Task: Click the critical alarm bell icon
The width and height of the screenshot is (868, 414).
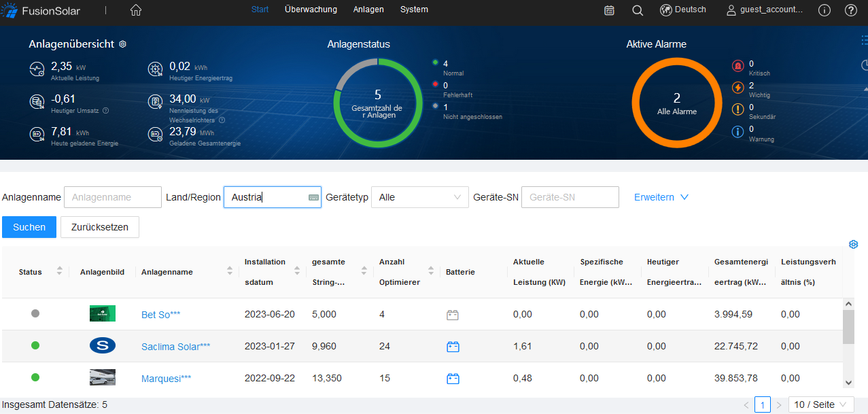Action: pyautogui.click(x=737, y=66)
